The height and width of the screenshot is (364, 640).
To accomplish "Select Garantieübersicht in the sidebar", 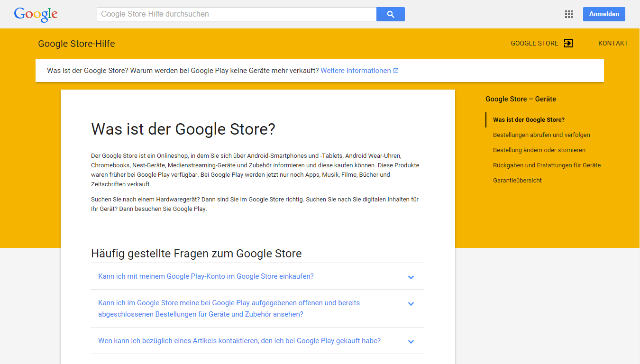I will (x=517, y=181).
